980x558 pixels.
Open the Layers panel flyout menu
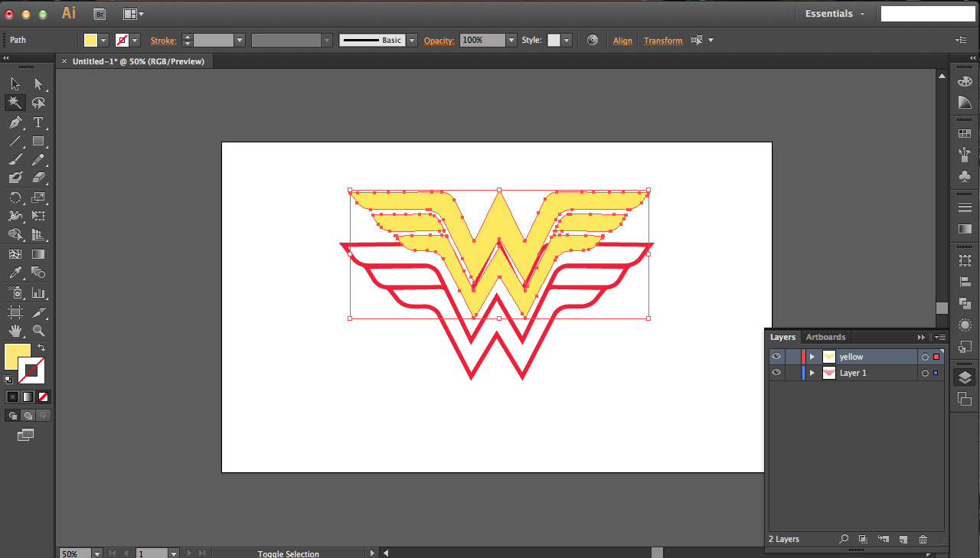click(x=939, y=337)
